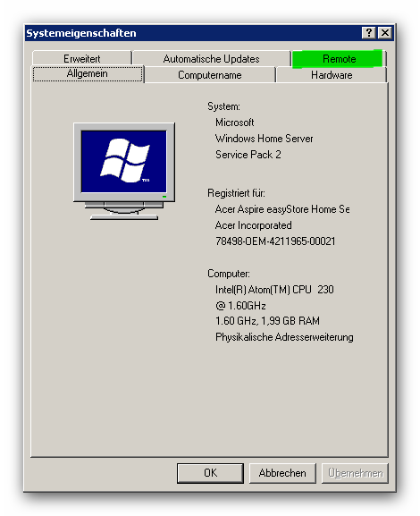This screenshot has height=516, width=420.
Task: Switch to the Erweitert tab
Action: (82, 58)
